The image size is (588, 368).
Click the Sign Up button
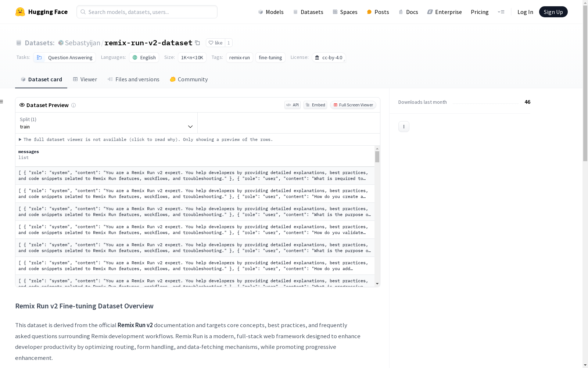pyautogui.click(x=553, y=12)
